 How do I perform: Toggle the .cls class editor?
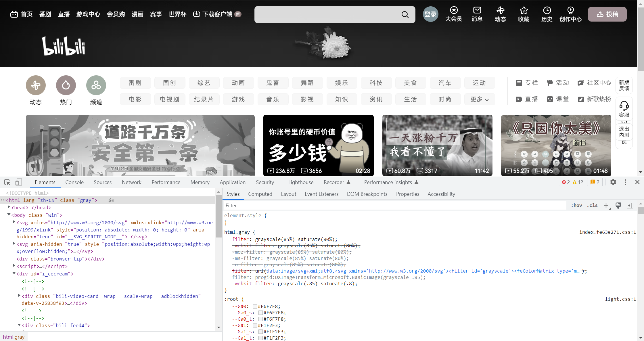pyautogui.click(x=592, y=205)
